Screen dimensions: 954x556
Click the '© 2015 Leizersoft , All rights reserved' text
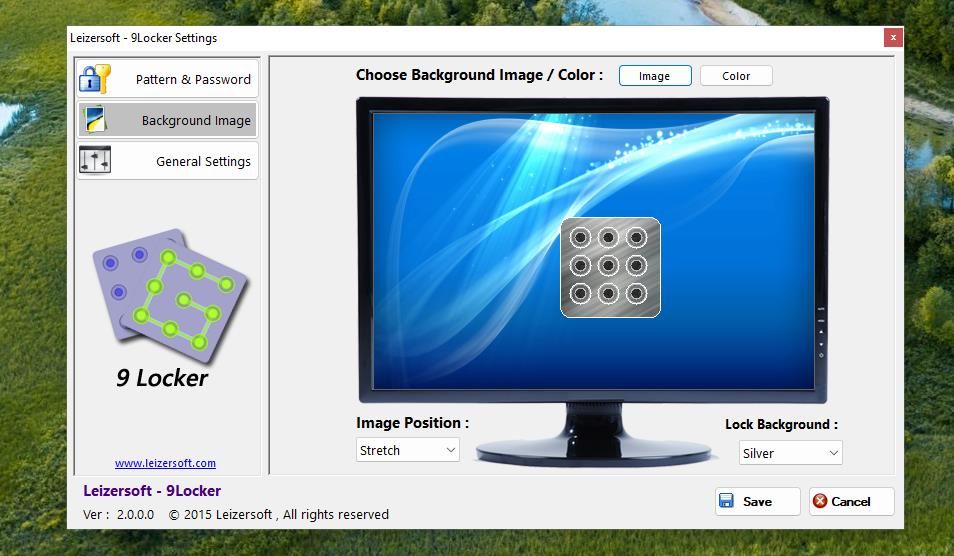(x=279, y=515)
